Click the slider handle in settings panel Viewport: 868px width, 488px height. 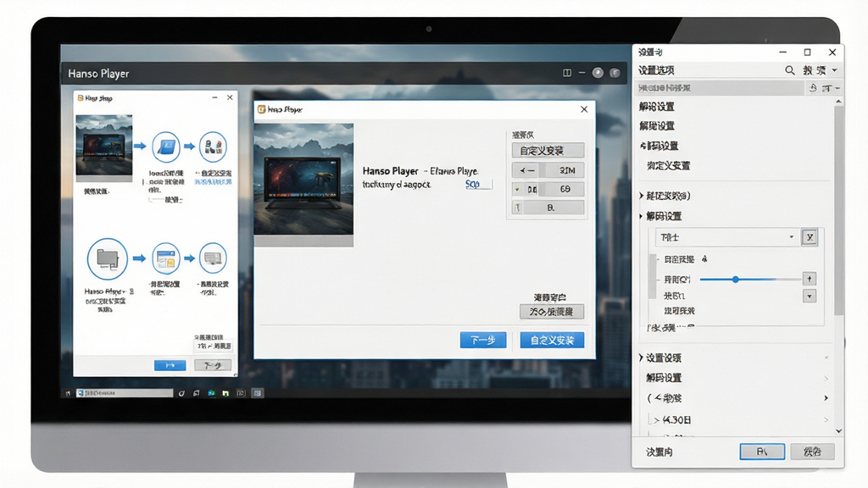point(735,280)
